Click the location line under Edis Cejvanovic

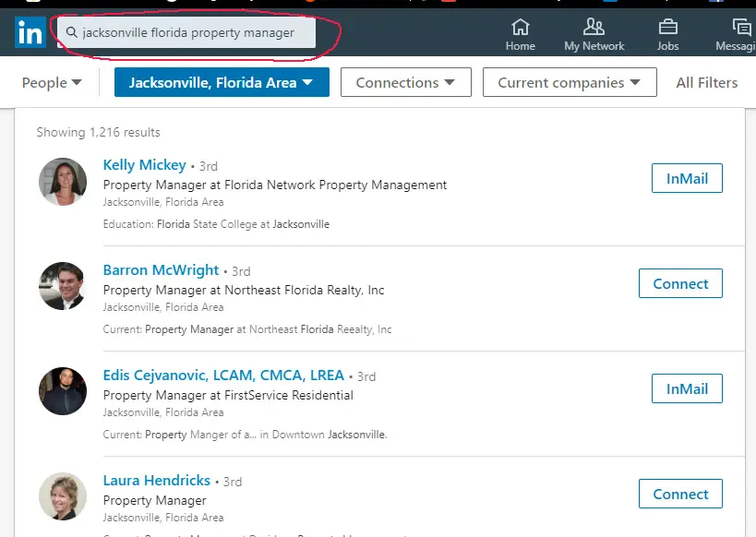pos(163,412)
